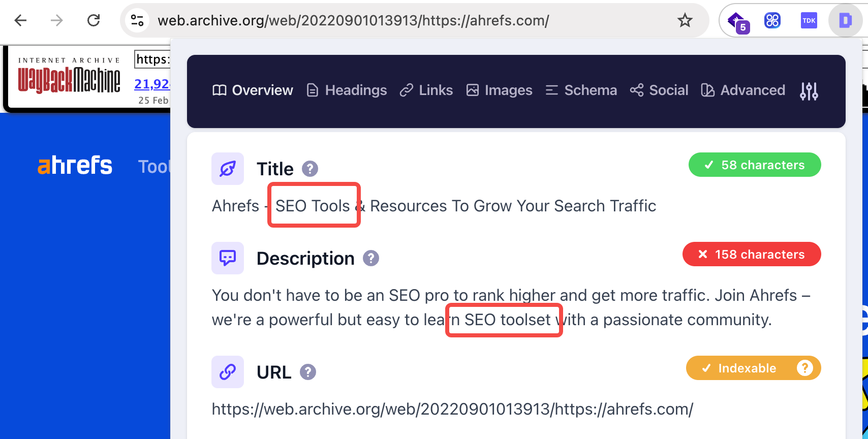
Task: Click the Description section chat icon
Action: [228, 258]
